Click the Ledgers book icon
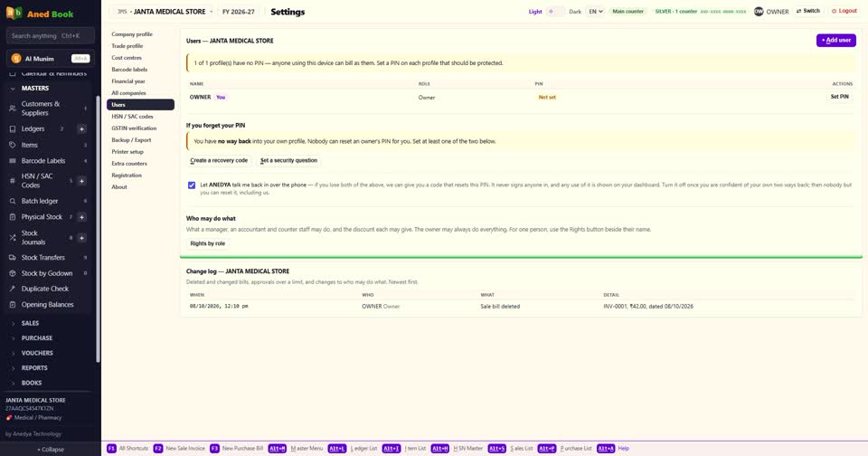This screenshot has width=868, height=456. (12, 128)
